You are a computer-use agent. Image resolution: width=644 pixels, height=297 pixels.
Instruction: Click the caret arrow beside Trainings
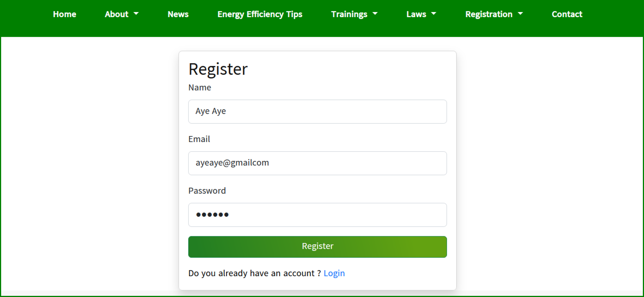click(375, 13)
